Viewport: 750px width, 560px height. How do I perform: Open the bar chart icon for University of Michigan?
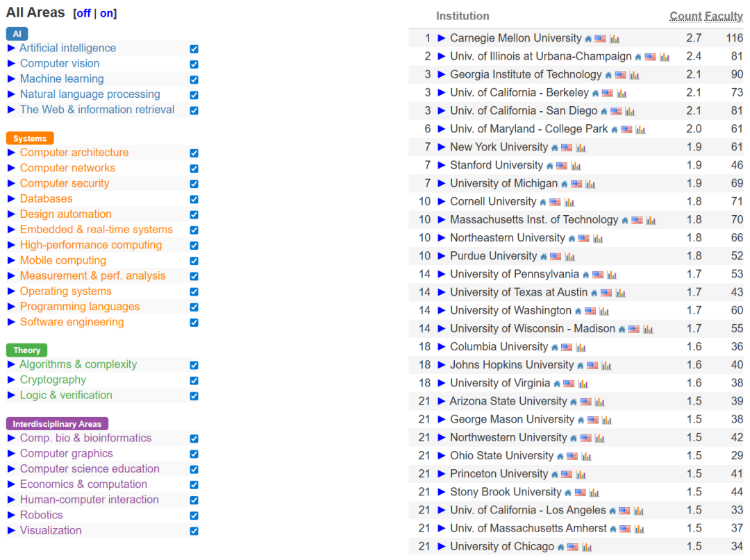click(x=590, y=183)
